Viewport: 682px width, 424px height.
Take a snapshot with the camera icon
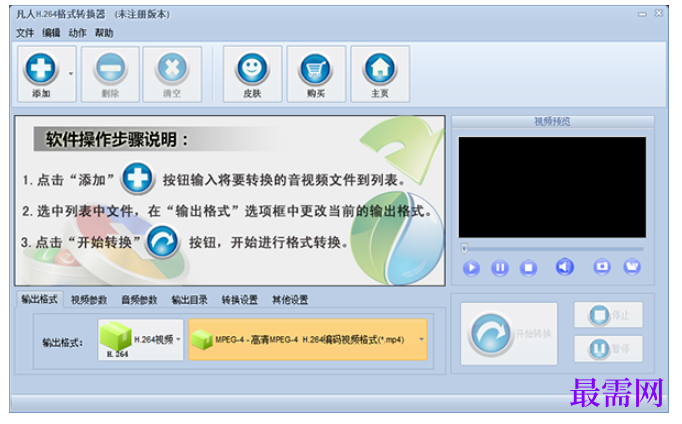(602, 266)
